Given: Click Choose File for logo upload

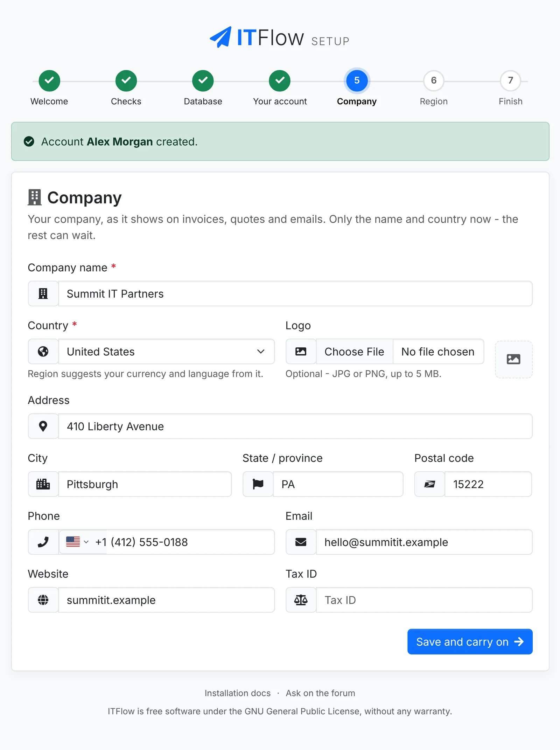Looking at the screenshot, I should [x=354, y=352].
